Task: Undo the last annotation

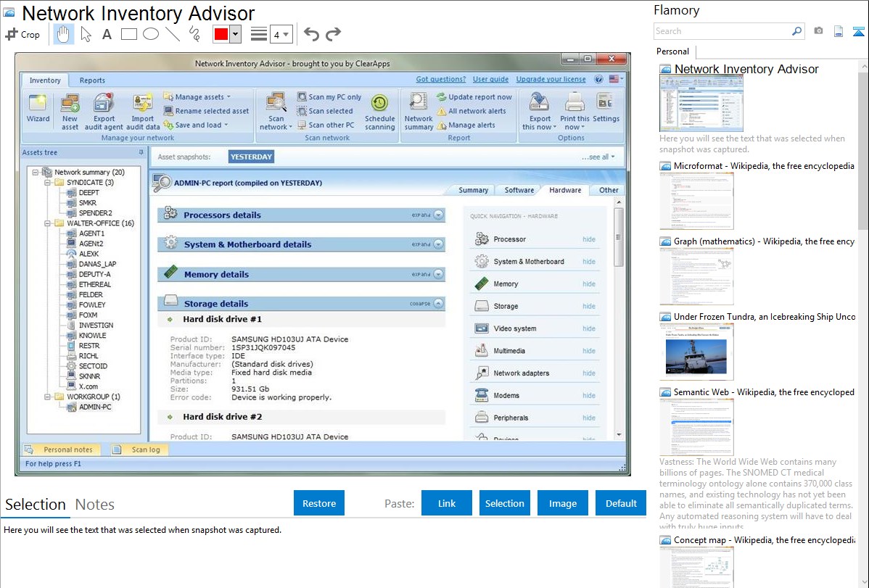Action: [311, 34]
